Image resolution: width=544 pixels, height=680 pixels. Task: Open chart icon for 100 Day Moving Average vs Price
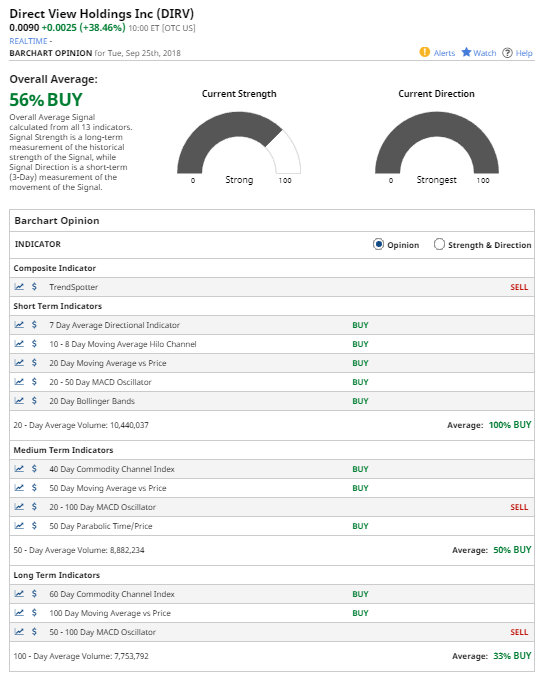pyautogui.click(x=19, y=613)
